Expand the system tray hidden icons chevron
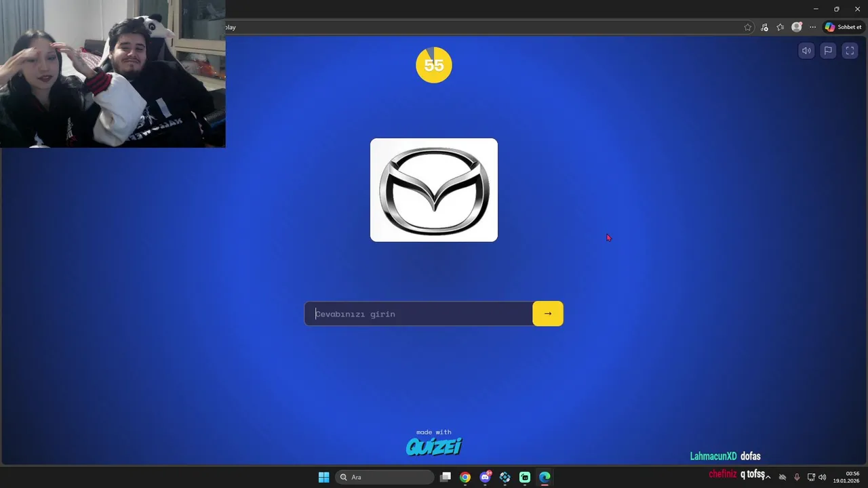 point(768,477)
